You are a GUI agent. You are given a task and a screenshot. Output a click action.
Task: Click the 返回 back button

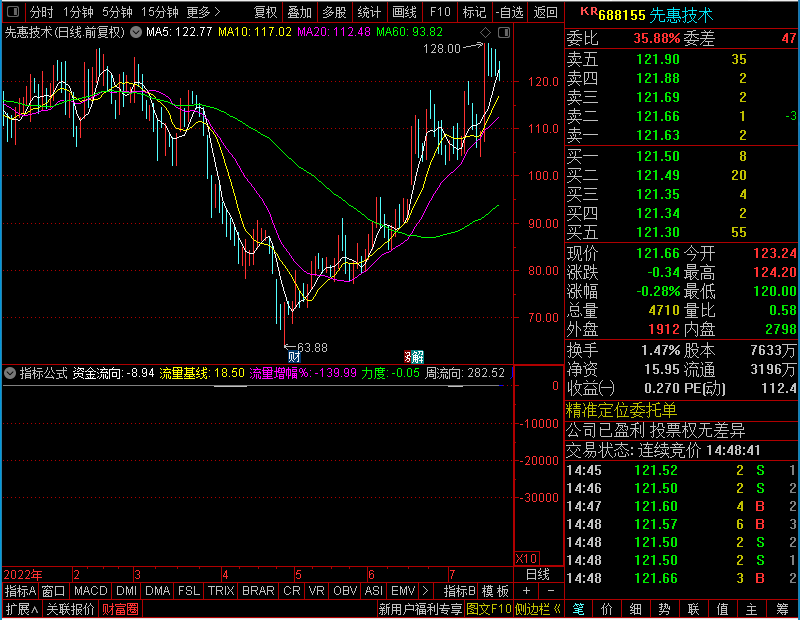(x=545, y=12)
